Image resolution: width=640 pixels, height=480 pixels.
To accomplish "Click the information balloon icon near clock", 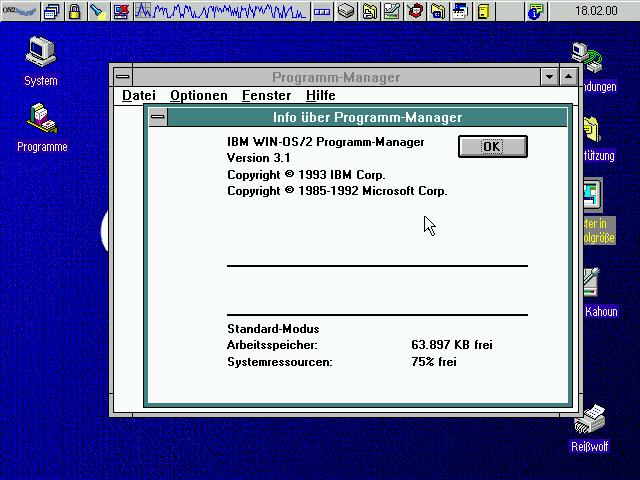I will point(536,11).
